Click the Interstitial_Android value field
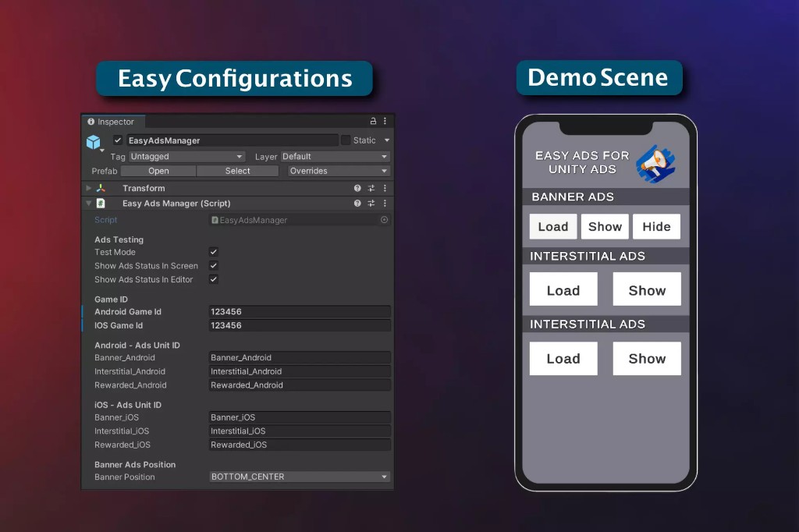Viewport: 799px width, 532px height. 300,371
